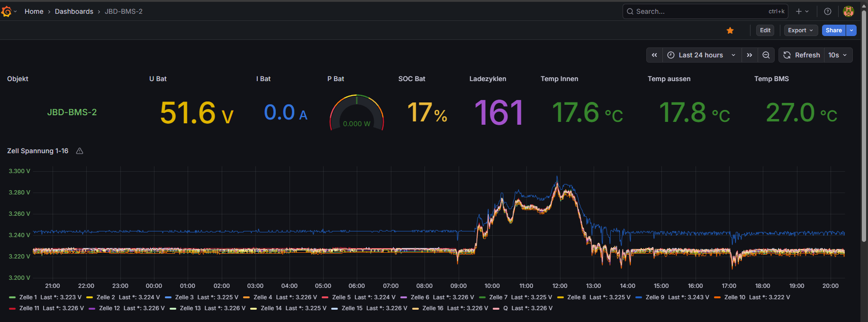Open the help question mark icon

tap(828, 11)
